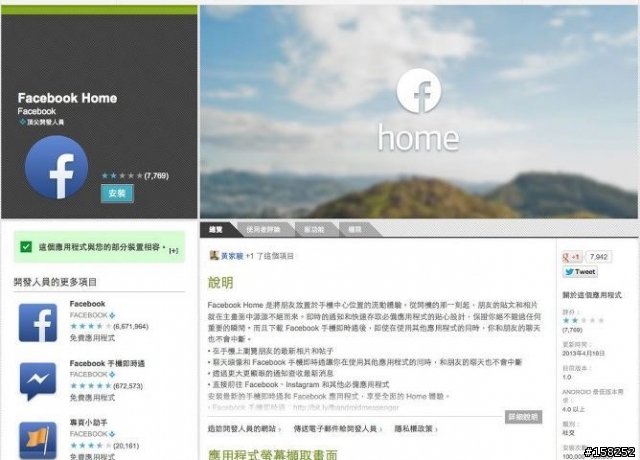Expand the [+] compatible devices list

(x=173, y=251)
